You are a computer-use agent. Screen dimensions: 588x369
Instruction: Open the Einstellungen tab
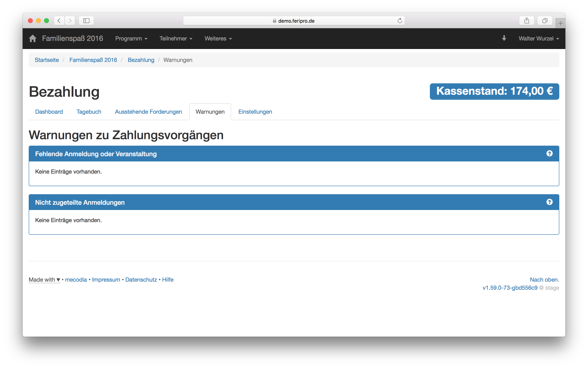click(255, 112)
